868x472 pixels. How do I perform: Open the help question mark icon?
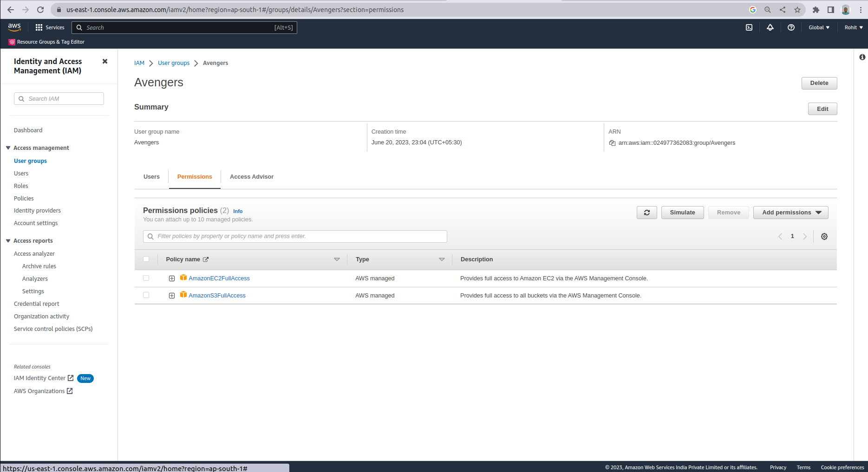791,28
